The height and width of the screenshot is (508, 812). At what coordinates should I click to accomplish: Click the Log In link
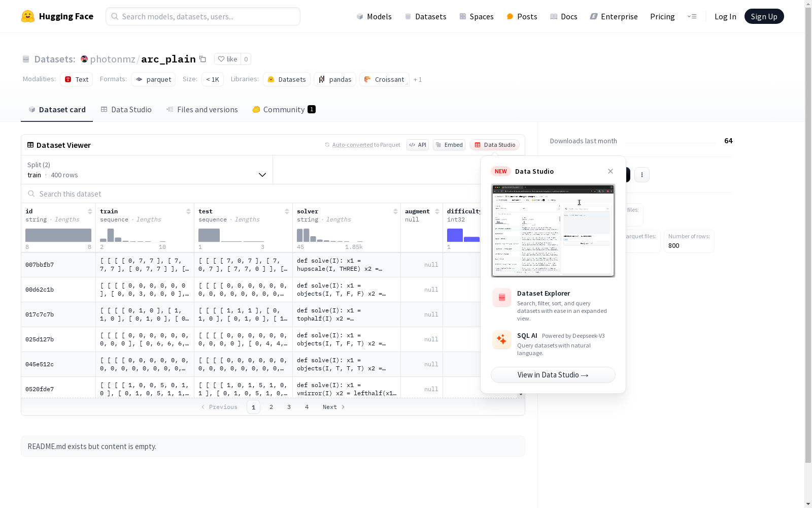coord(725,16)
